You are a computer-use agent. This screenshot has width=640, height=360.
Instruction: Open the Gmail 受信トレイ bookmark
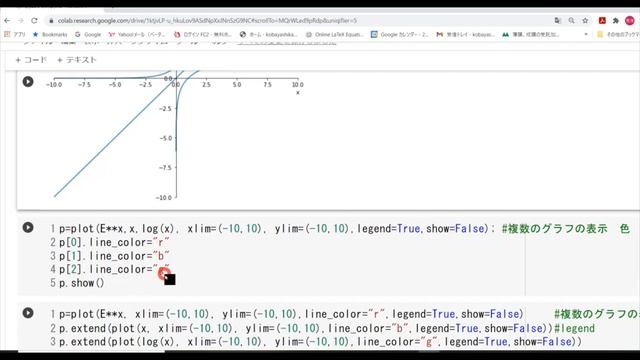click(465, 35)
